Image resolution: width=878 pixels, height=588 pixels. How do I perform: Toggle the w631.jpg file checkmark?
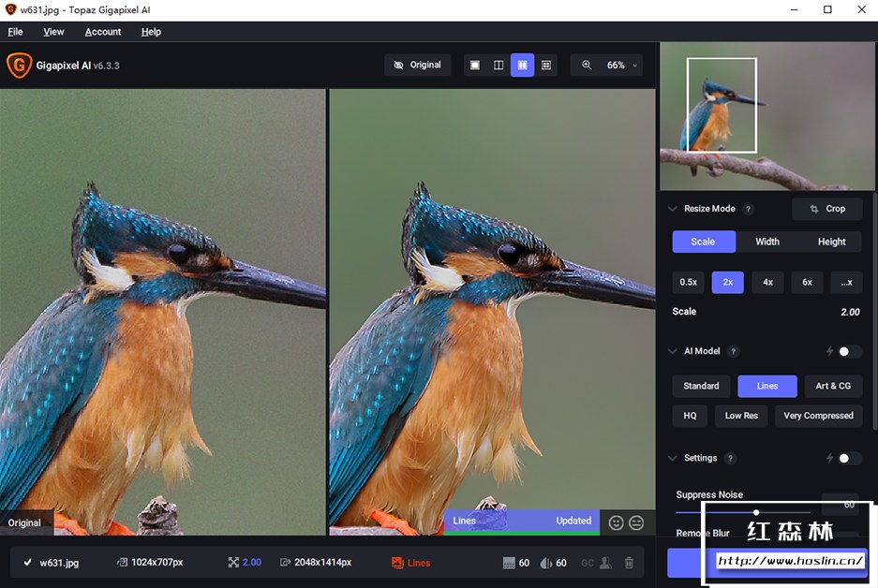pyautogui.click(x=27, y=563)
